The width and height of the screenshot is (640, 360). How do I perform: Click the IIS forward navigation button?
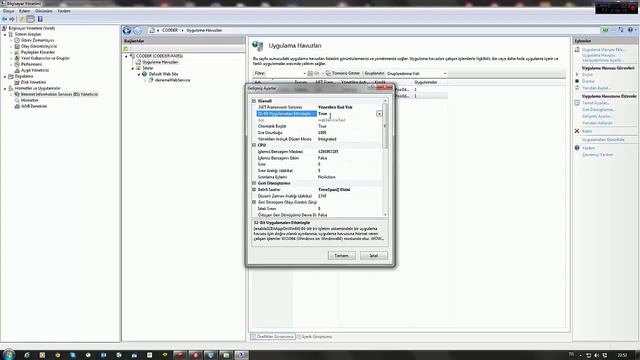coord(138,31)
